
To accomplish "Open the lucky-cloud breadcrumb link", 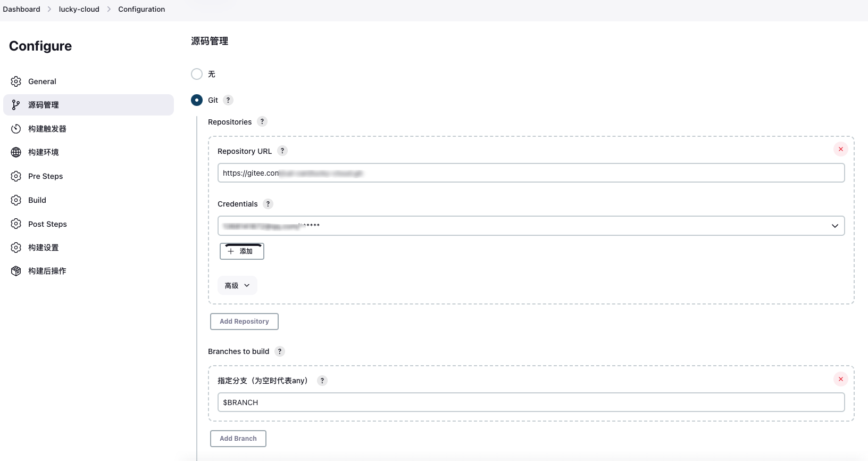I will [x=79, y=9].
